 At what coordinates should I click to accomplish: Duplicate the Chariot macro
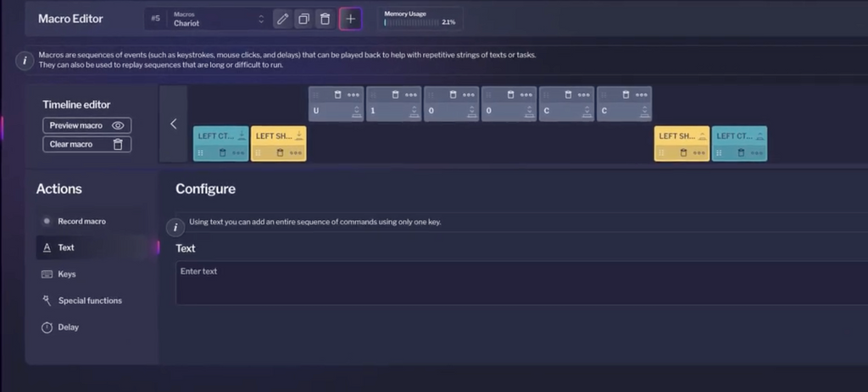303,19
